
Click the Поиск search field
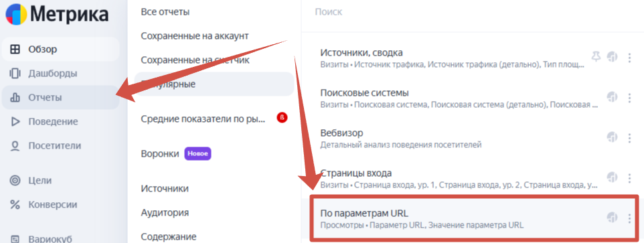[473, 12]
